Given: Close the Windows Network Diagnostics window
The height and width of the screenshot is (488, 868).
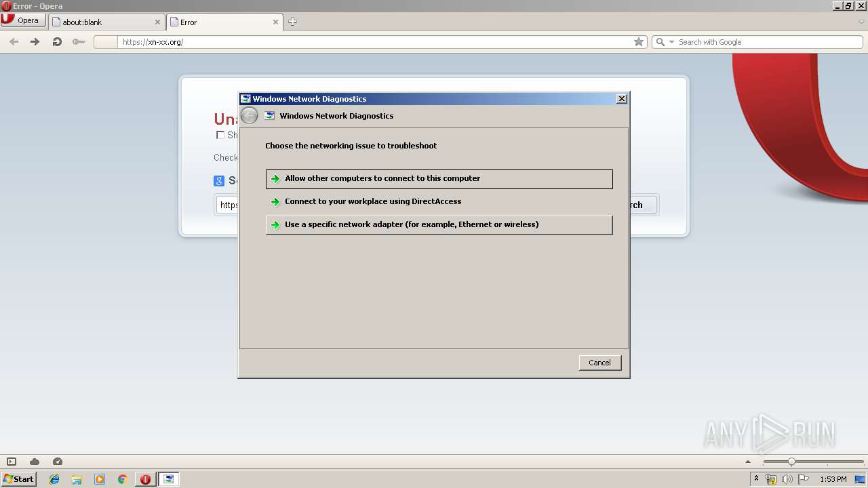Looking at the screenshot, I should coord(621,99).
